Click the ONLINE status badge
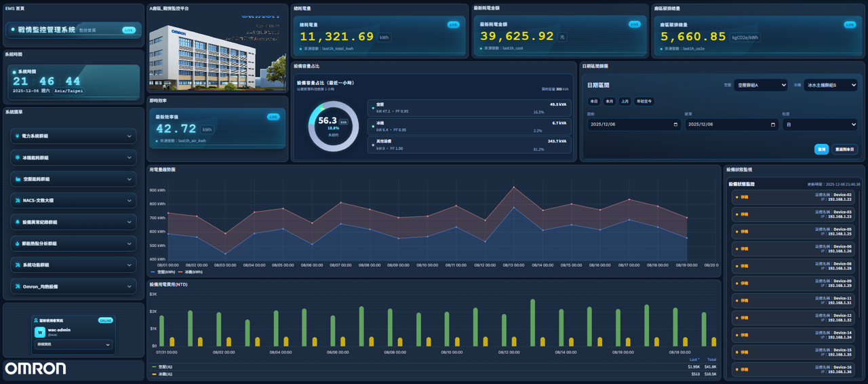868x384 pixels. (x=105, y=320)
